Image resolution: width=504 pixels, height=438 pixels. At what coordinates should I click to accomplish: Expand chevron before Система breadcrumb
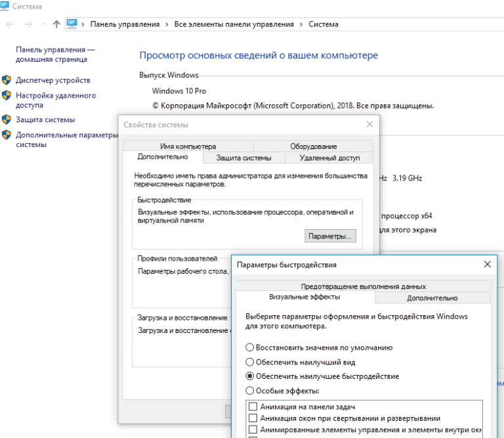tap(301, 25)
